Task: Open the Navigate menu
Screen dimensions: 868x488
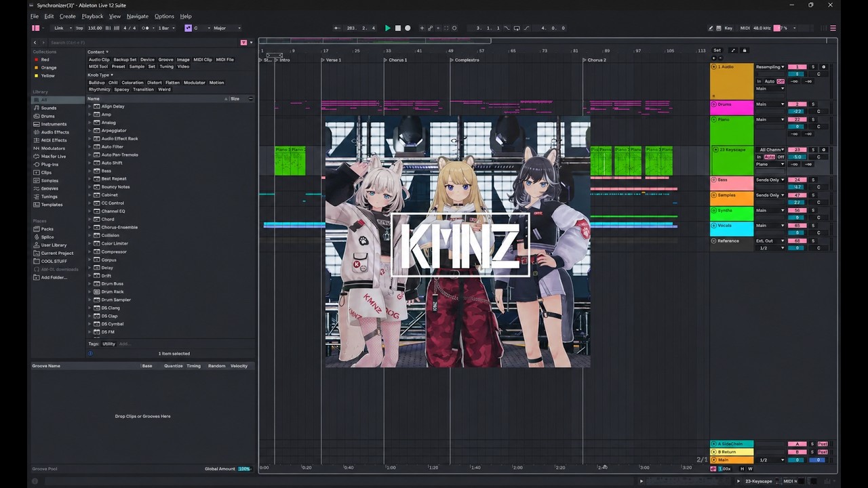Action: pos(137,16)
